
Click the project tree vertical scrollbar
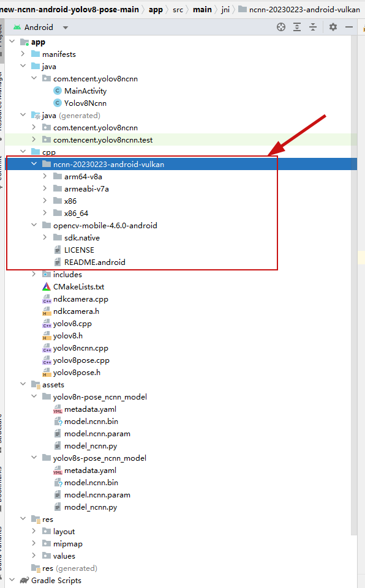point(354,285)
